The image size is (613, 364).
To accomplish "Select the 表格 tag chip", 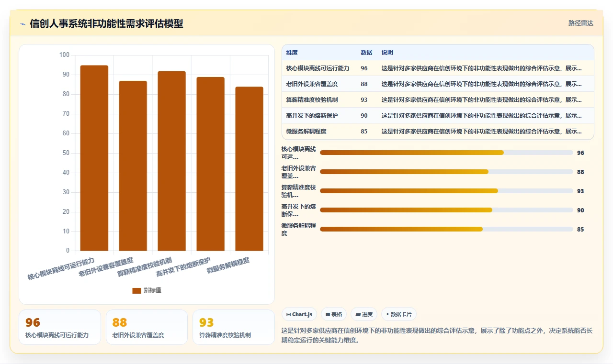I will click(334, 314).
